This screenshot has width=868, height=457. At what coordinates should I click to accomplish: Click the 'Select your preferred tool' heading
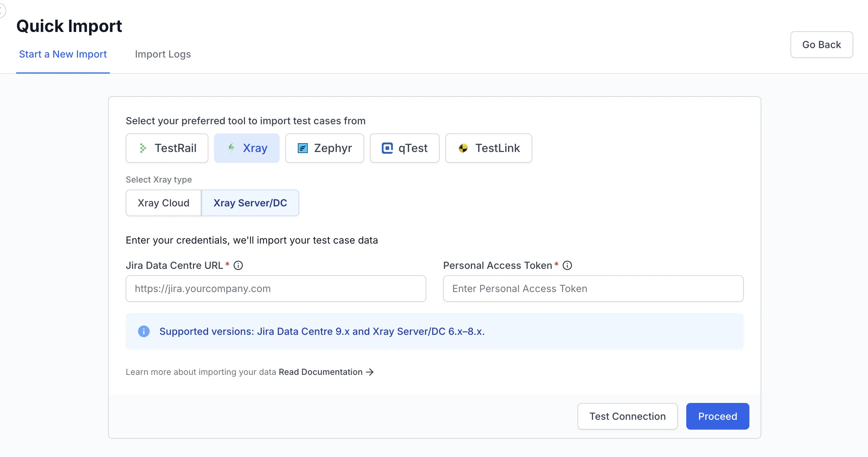coord(246,121)
